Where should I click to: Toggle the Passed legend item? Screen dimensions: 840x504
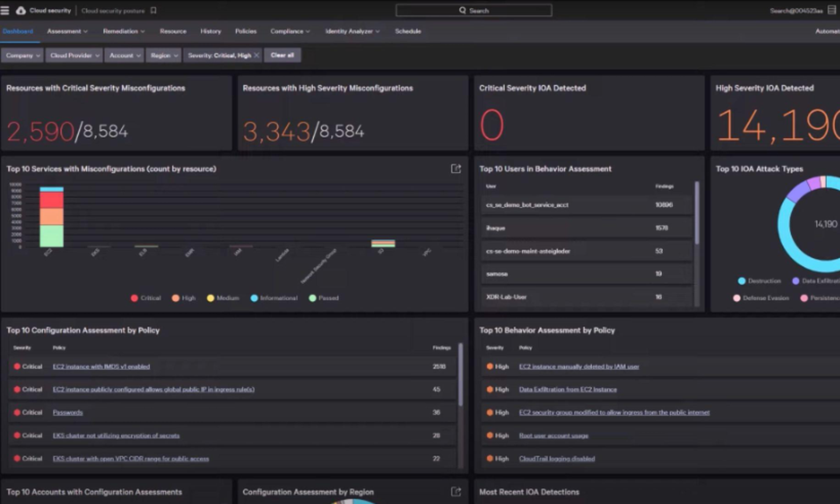coord(324,298)
